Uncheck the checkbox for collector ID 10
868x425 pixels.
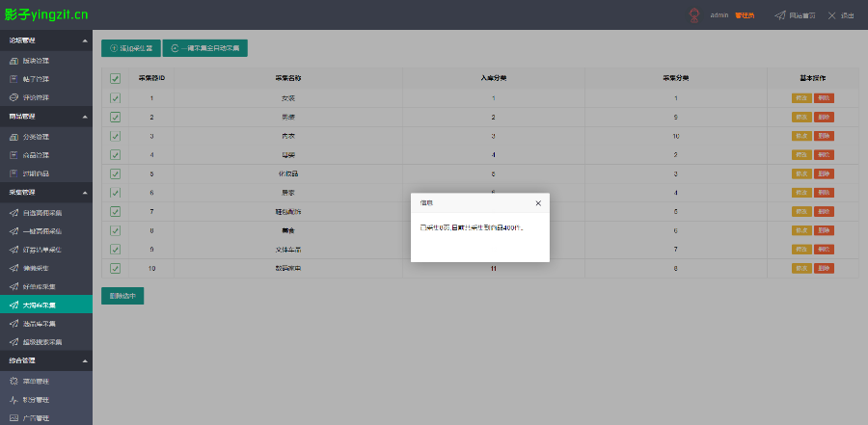pyautogui.click(x=115, y=268)
